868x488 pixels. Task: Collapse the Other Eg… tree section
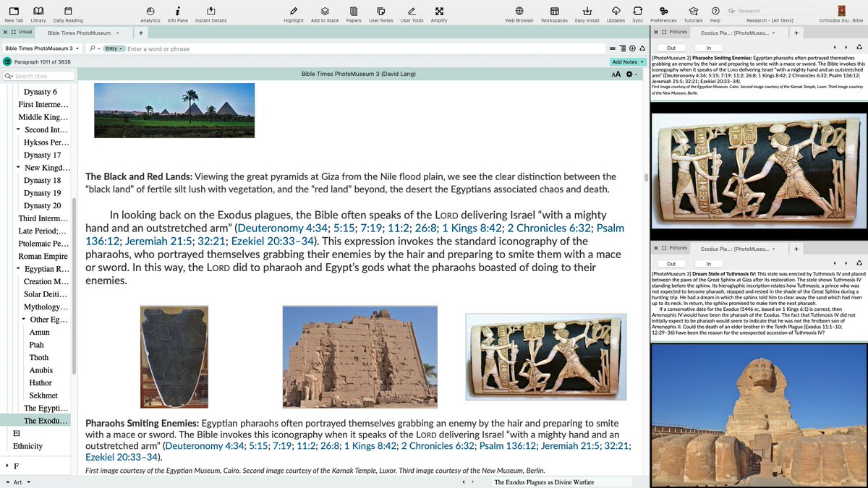(x=24, y=320)
